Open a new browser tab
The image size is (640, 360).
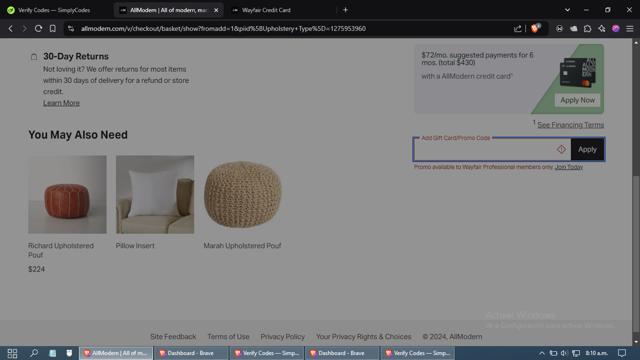click(x=345, y=10)
